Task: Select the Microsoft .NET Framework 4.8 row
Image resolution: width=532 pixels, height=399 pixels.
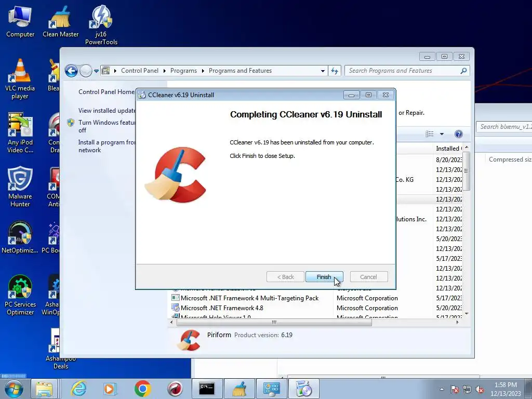Action: point(222,308)
